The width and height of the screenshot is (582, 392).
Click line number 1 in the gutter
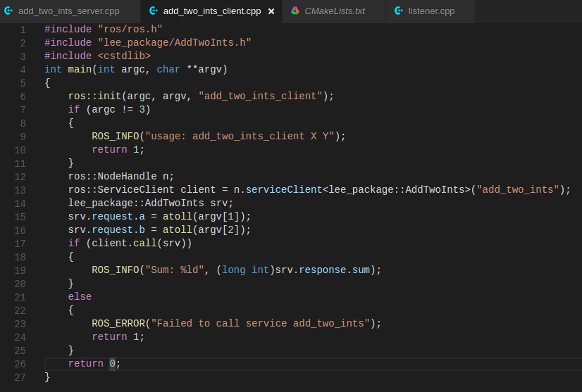coord(23,30)
